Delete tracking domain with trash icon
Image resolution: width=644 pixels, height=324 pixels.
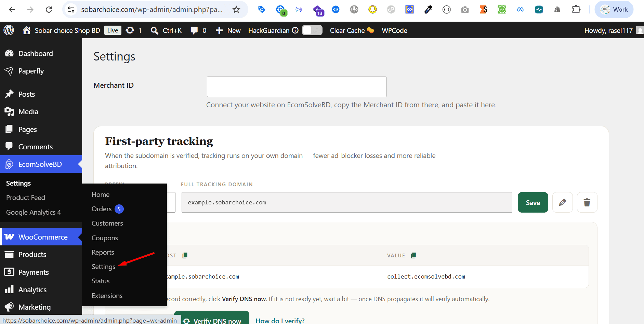587,202
